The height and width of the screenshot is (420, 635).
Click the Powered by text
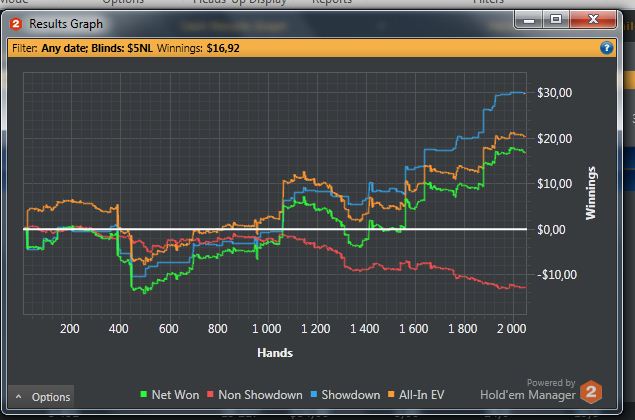click(x=551, y=383)
